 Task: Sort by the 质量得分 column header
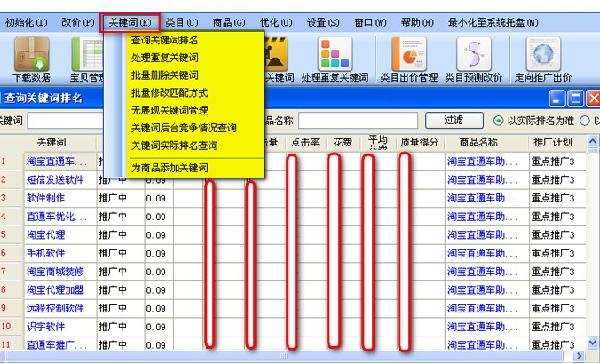pyautogui.click(x=419, y=143)
